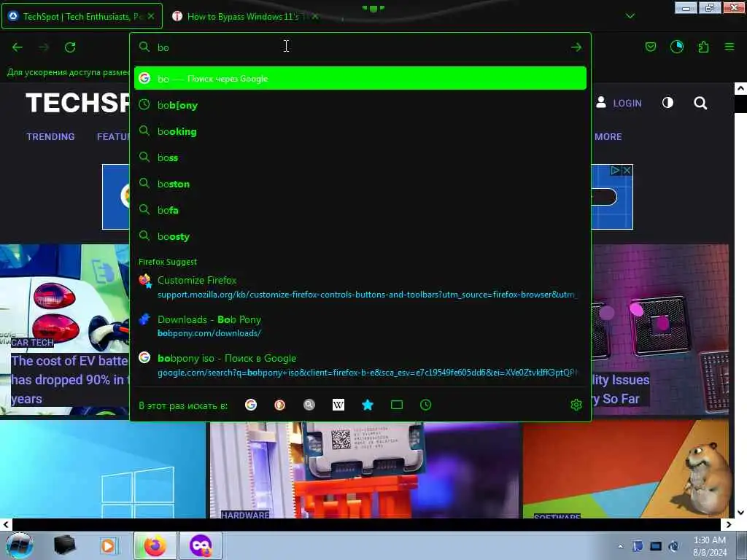
Task: Show hidden tray icons arrow
Action: [x=620, y=546]
